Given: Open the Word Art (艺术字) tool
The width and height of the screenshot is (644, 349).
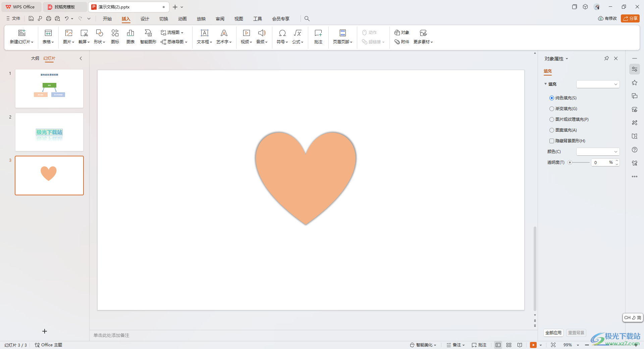Looking at the screenshot, I should (x=224, y=33).
